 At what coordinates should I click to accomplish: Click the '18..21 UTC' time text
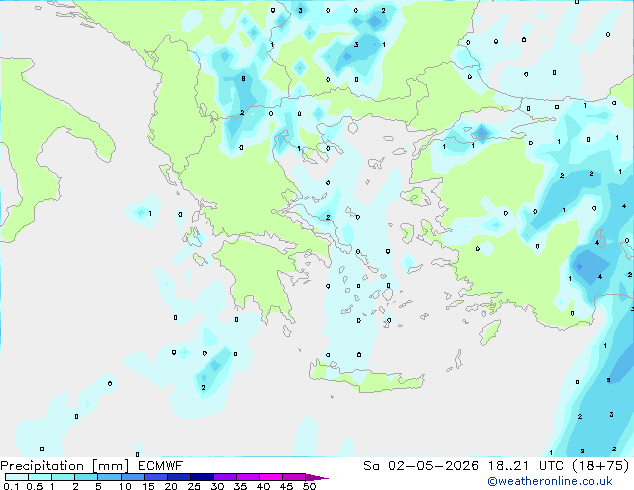526,466
